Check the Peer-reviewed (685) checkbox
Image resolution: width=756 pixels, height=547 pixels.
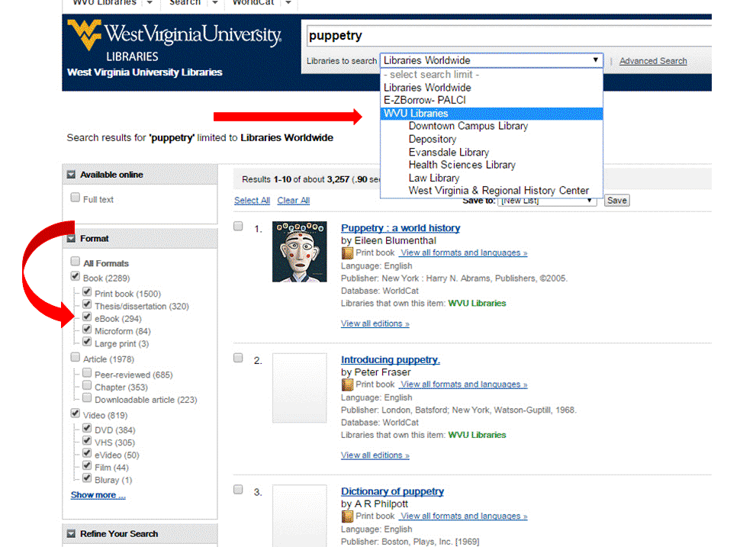(x=87, y=372)
